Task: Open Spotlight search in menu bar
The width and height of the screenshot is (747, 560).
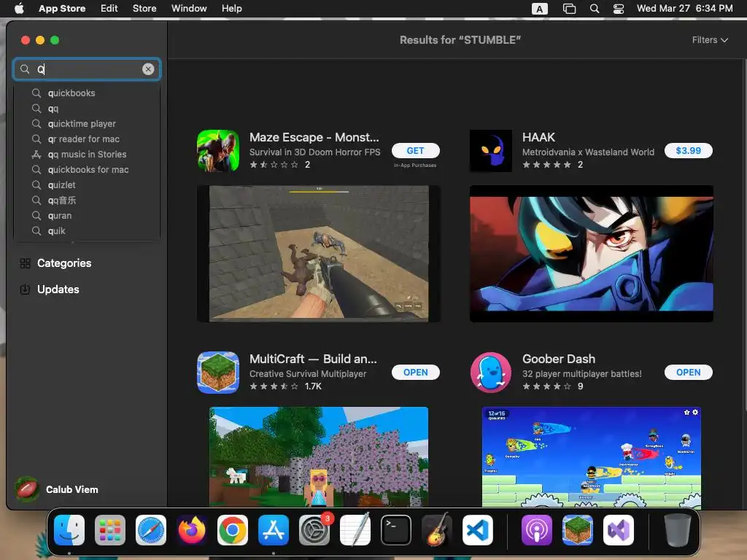Action: [x=595, y=9]
